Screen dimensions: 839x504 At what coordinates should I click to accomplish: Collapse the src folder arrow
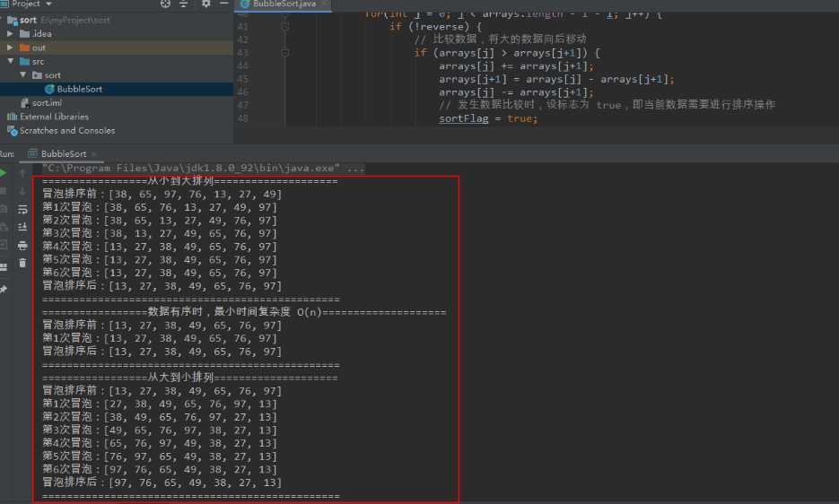click(x=10, y=62)
